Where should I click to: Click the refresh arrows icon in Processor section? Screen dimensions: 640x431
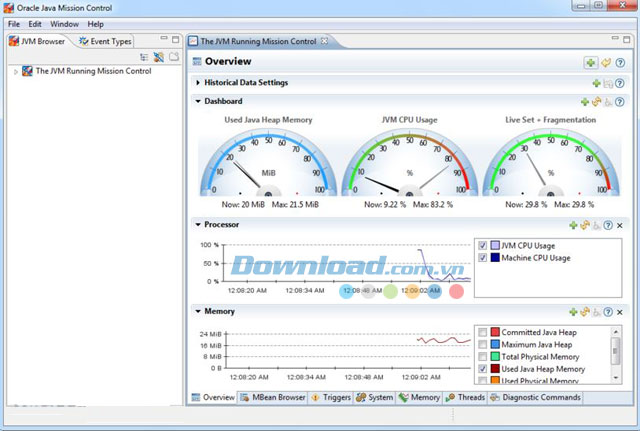click(x=585, y=225)
